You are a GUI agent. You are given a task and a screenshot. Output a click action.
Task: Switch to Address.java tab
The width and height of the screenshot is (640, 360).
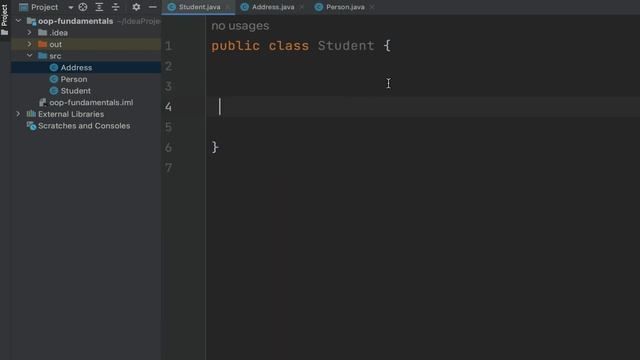pos(273,7)
